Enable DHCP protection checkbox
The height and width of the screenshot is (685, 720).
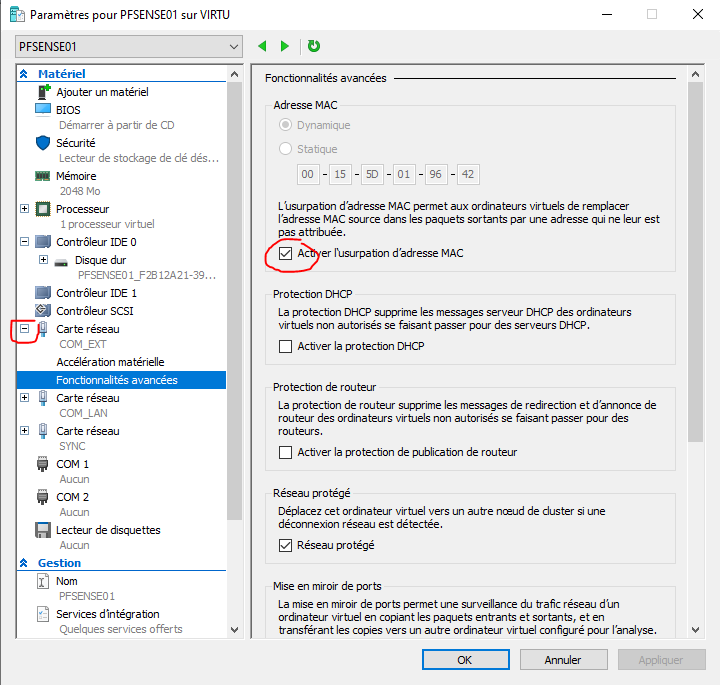pyautogui.click(x=286, y=347)
